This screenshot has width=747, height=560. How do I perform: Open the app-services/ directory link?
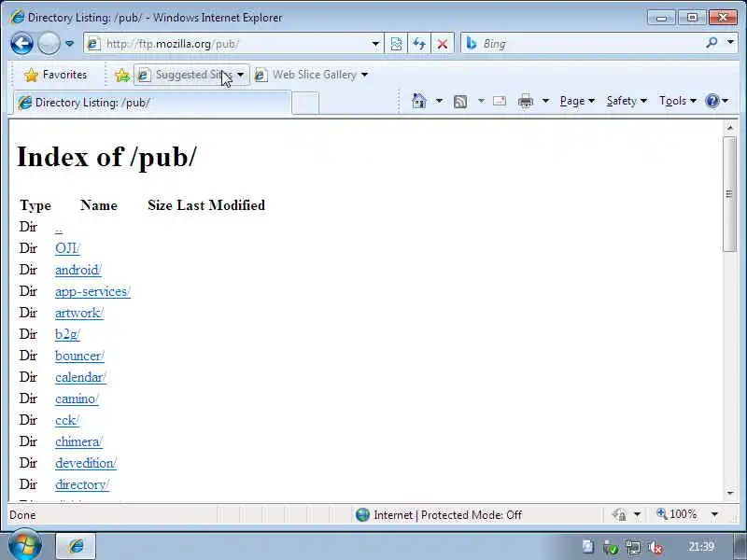tap(92, 291)
